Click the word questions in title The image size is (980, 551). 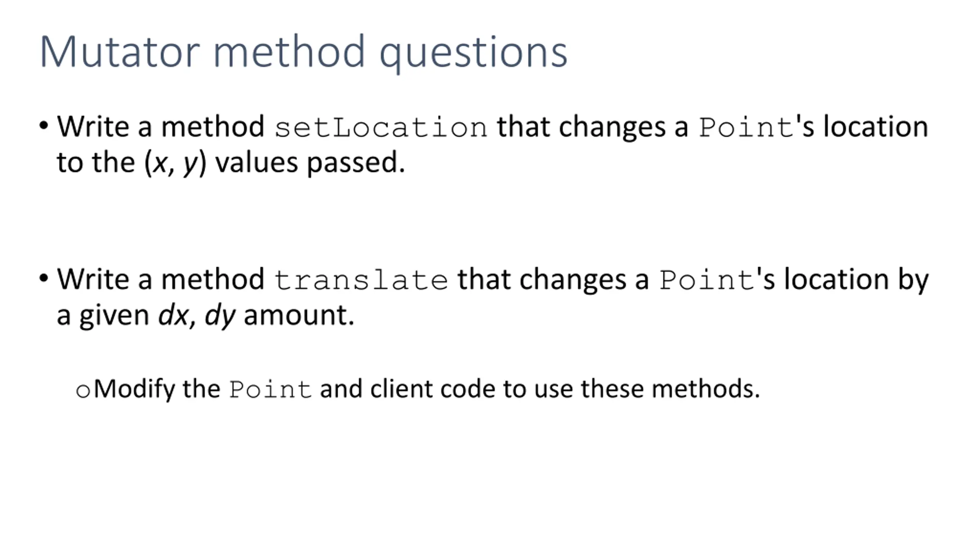point(473,54)
